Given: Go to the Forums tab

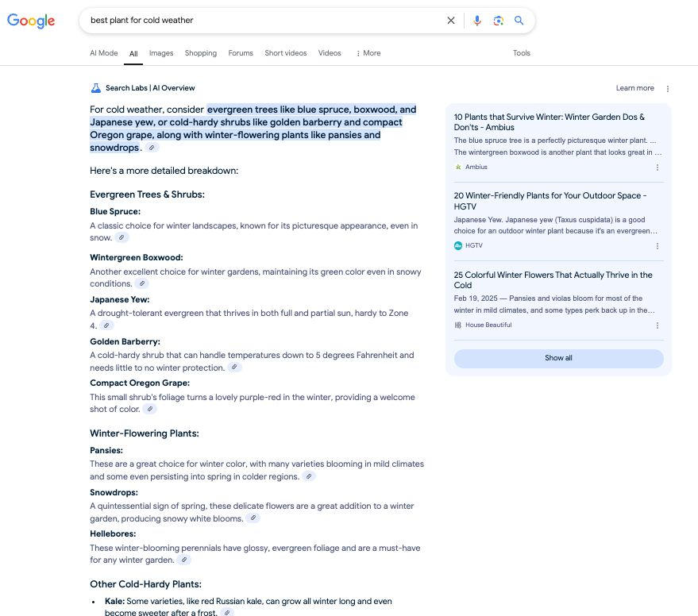Looking at the screenshot, I should click(241, 53).
